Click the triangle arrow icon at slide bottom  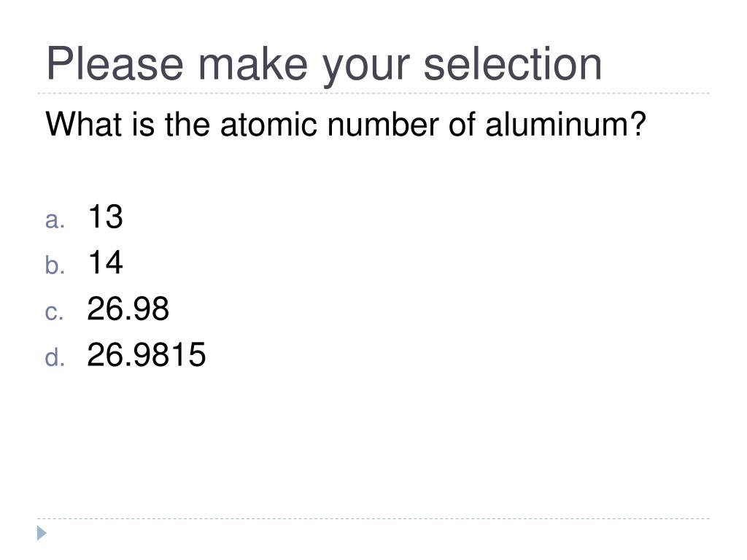(42, 533)
